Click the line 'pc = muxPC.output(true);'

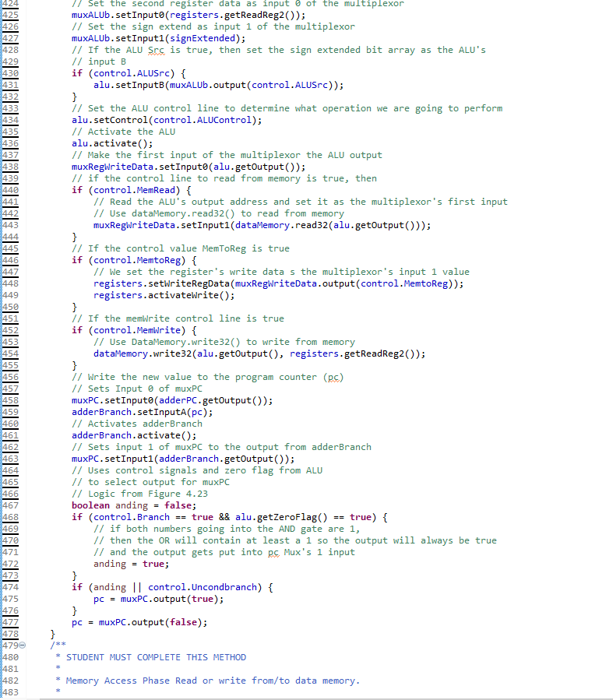[158, 599]
